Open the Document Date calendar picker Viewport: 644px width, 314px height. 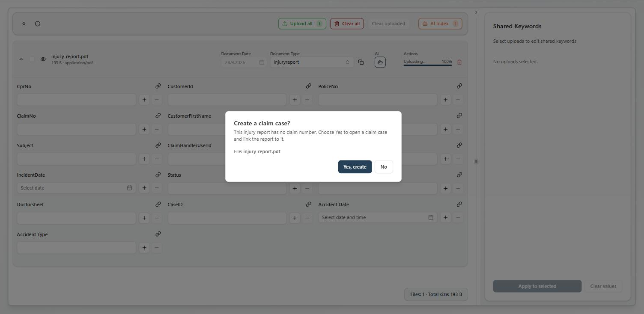[262, 62]
